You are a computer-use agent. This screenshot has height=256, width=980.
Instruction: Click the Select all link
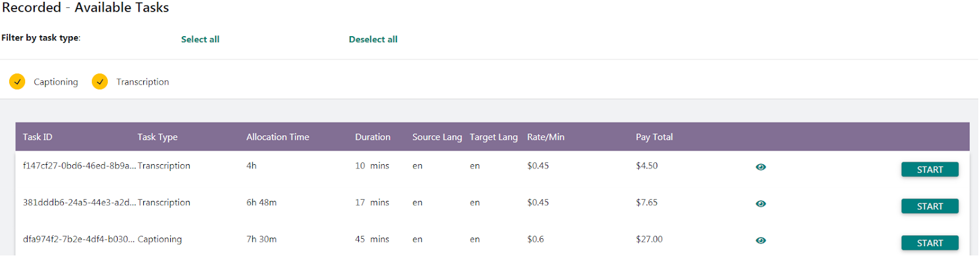(200, 39)
